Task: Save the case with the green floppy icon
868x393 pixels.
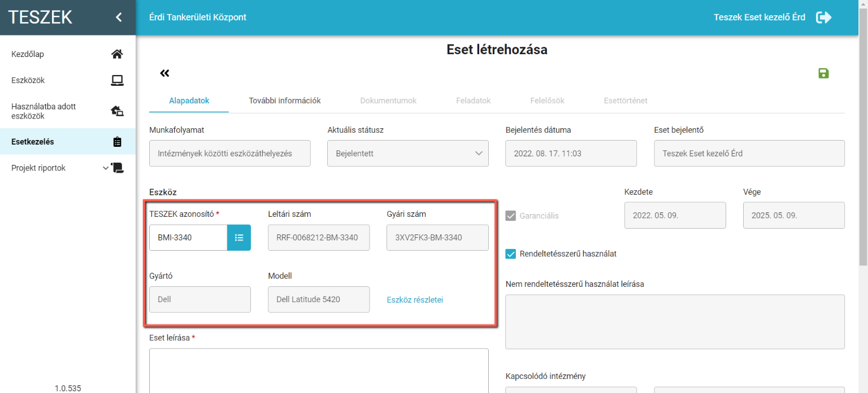Action: coord(823,73)
